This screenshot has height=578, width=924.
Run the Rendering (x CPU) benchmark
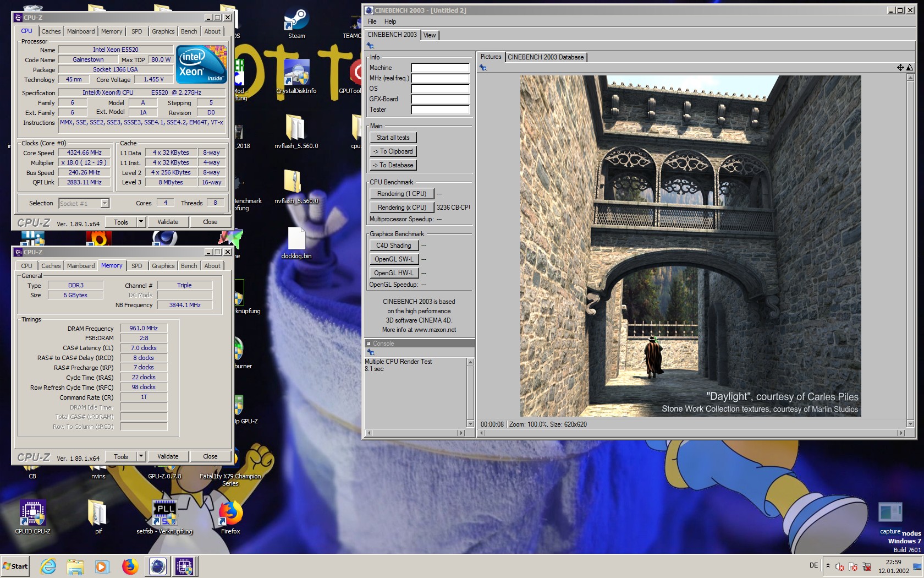click(x=402, y=208)
